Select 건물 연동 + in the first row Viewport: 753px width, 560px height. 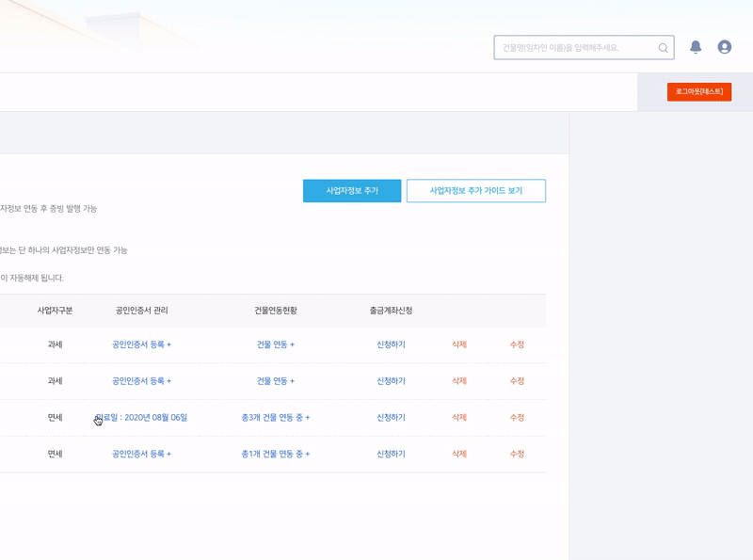275,344
